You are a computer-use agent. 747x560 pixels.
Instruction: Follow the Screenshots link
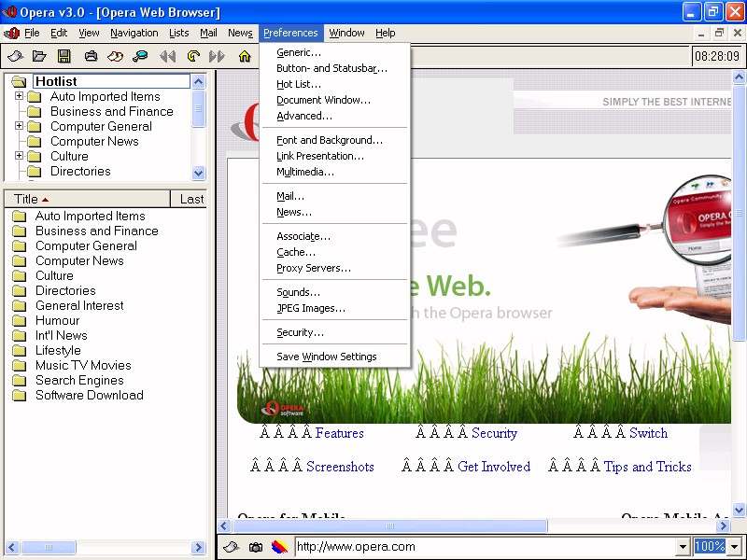point(340,466)
